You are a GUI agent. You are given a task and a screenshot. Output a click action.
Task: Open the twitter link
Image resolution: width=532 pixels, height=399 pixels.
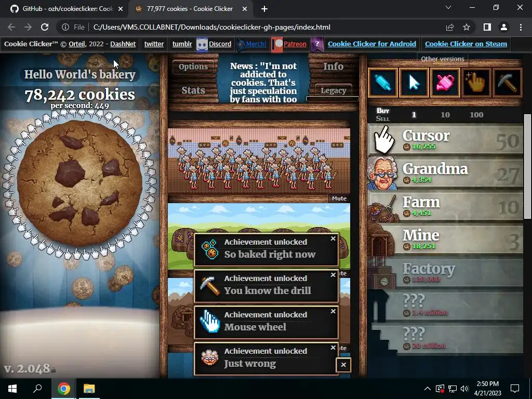[154, 44]
